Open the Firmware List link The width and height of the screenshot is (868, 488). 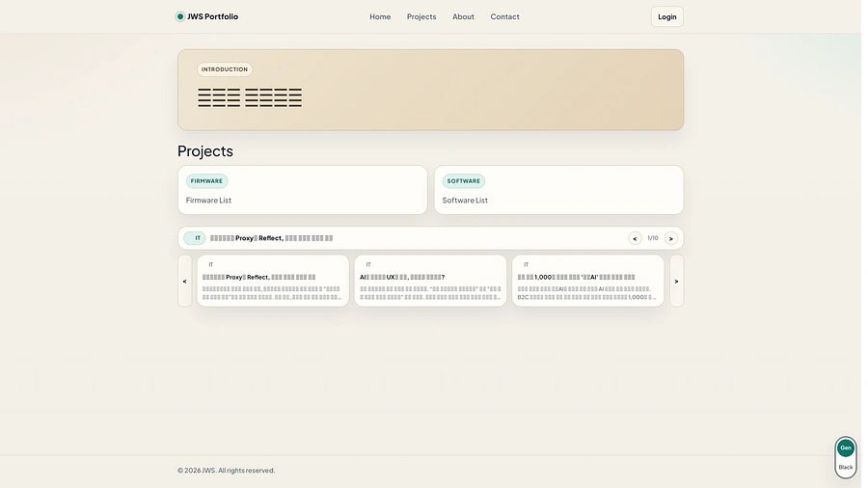209,201
